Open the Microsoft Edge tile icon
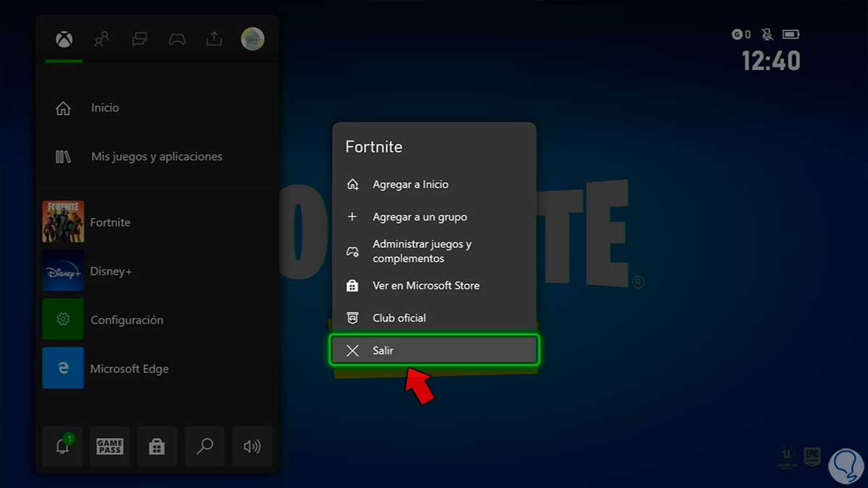The height and width of the screenshot is (488, 868). pos(63,367)
